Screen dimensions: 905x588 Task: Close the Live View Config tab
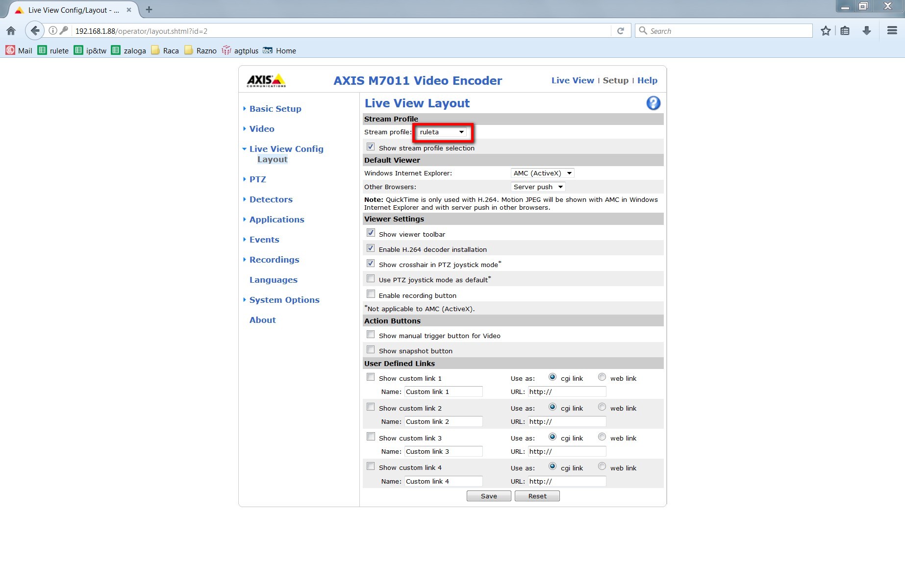tap(129, 10)
